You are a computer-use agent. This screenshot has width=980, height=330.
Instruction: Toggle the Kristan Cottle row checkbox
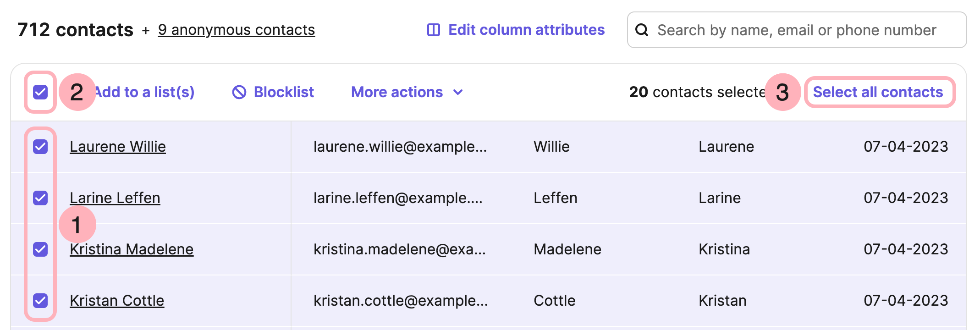pos(40,301)
